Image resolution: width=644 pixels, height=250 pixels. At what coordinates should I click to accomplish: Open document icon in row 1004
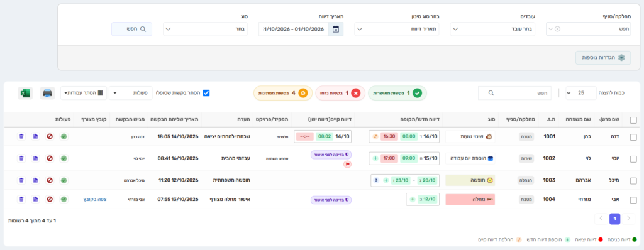(35, 199)
